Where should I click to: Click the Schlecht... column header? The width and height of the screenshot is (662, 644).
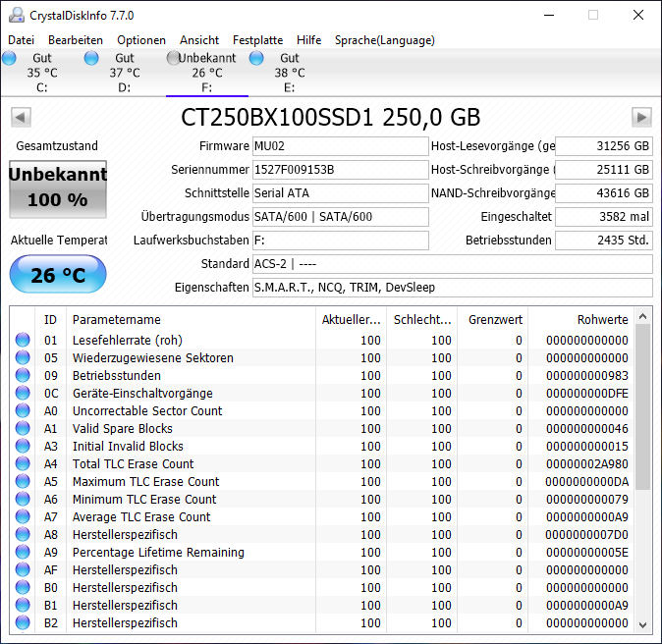421,319
